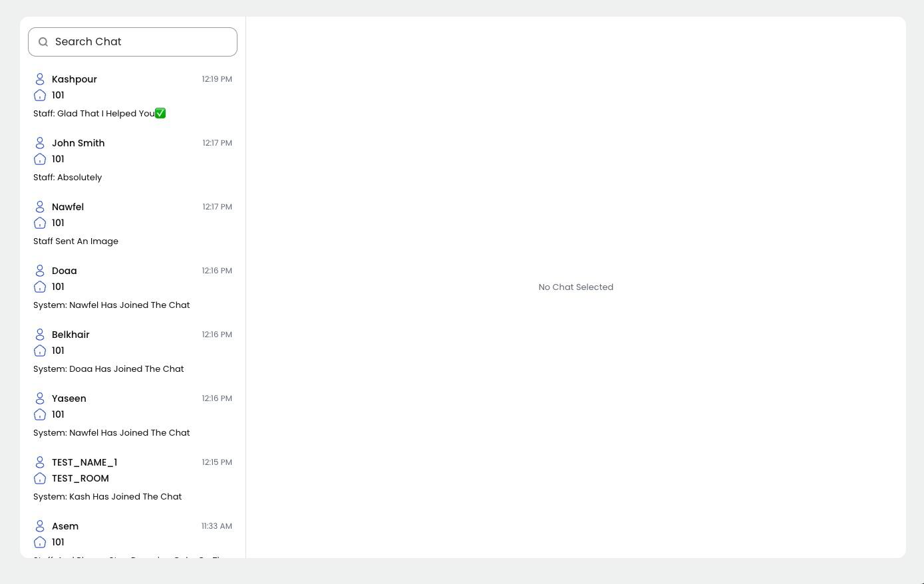Click the TEST_ROOM room icon
Viewport: 924px width, 584px height.
pyautogui.click(x=40, y=478)
